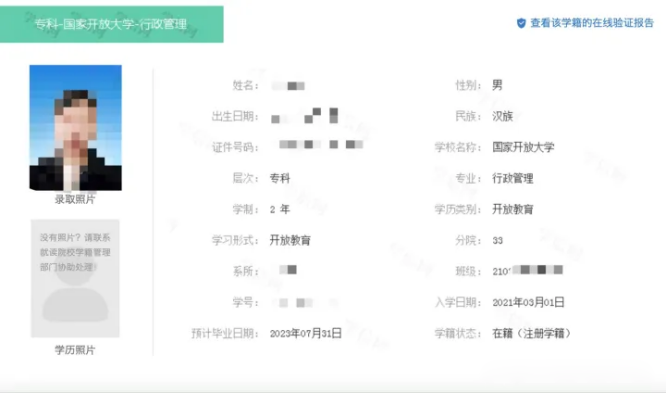Click the shield verification icon

point(521,23)
